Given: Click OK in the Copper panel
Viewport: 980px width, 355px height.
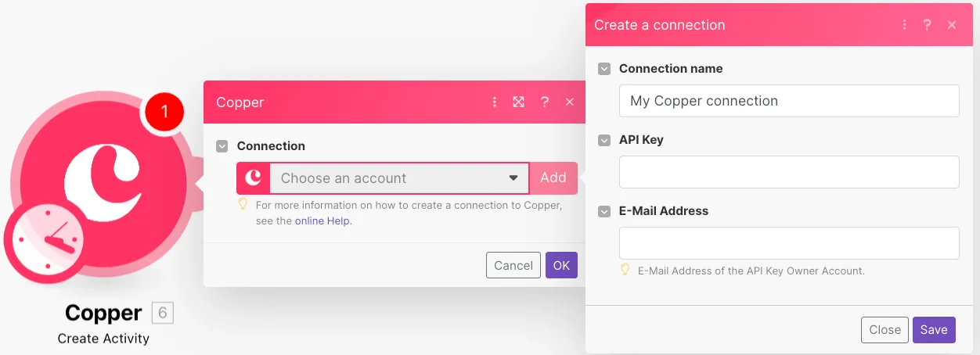Looking at the screenshot, I should [561, 265].
